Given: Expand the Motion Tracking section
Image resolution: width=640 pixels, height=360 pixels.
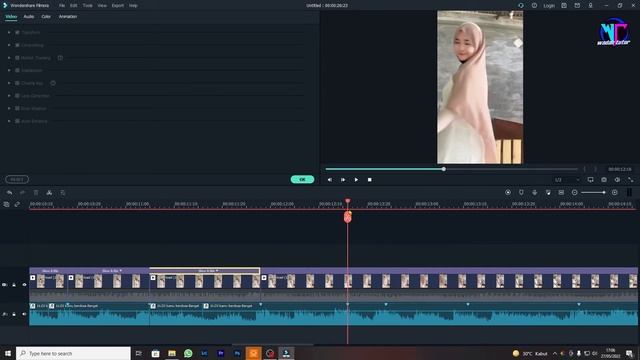Looking at the screenshot, I should 9,58.
